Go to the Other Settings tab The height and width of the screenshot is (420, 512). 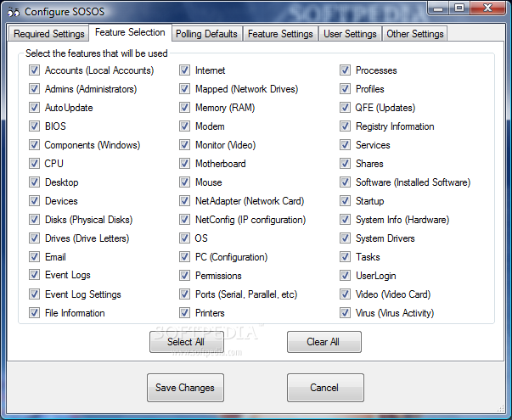[x=414, y=34]
